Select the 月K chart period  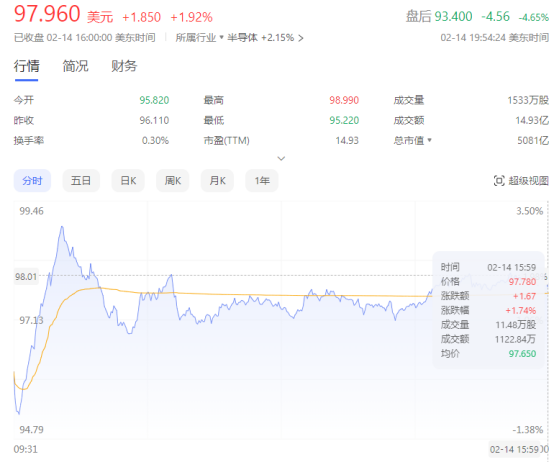coord(217,181)
